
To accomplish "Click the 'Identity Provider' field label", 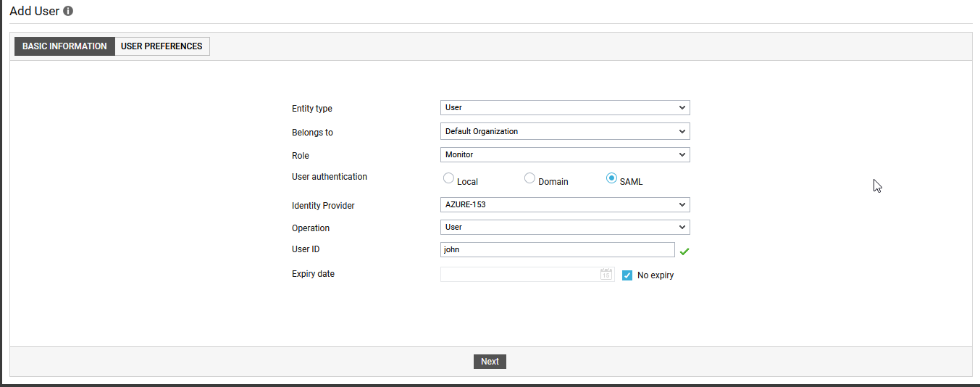I will click(x=323, y=206).
